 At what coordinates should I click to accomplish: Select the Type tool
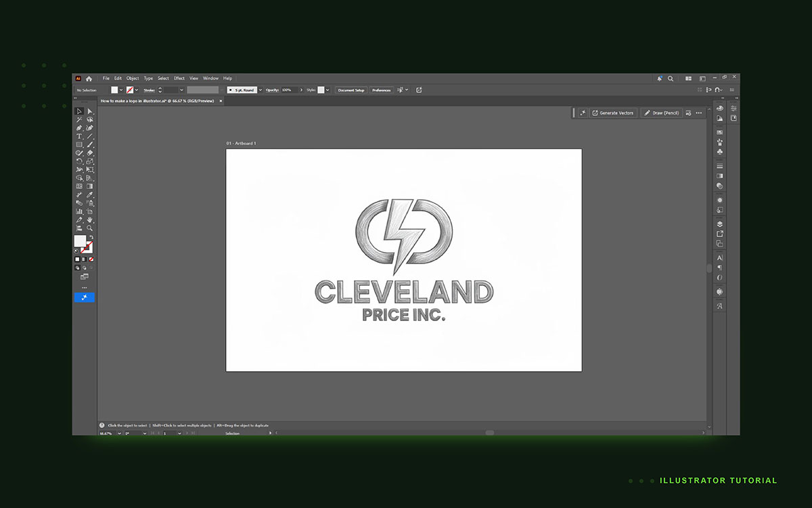point(78,136)
